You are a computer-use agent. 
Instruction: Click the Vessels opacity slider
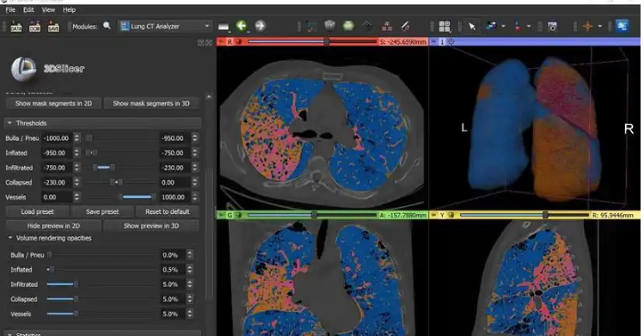102,314
